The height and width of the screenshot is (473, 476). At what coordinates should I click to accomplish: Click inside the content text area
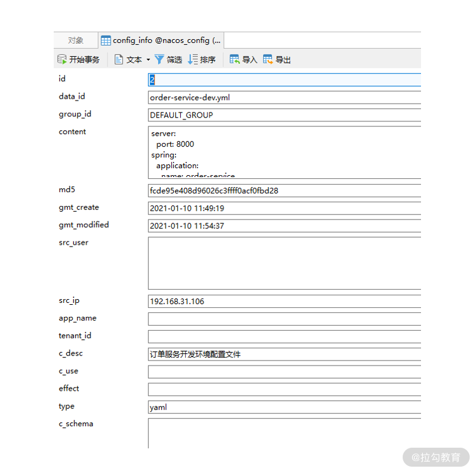pos(284,152)
